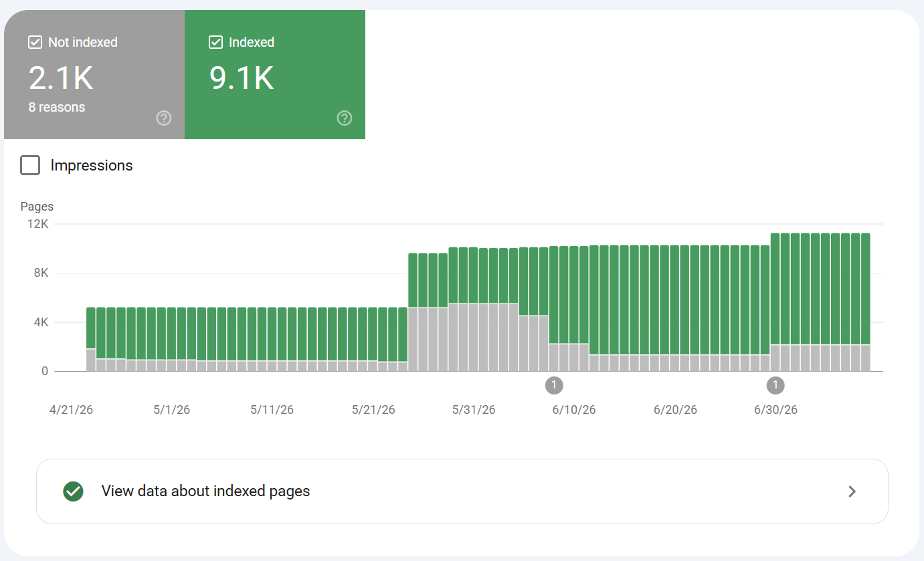The image size is (924, 561).
Task: Click the 5/1/26 date label
Action: 172,410
